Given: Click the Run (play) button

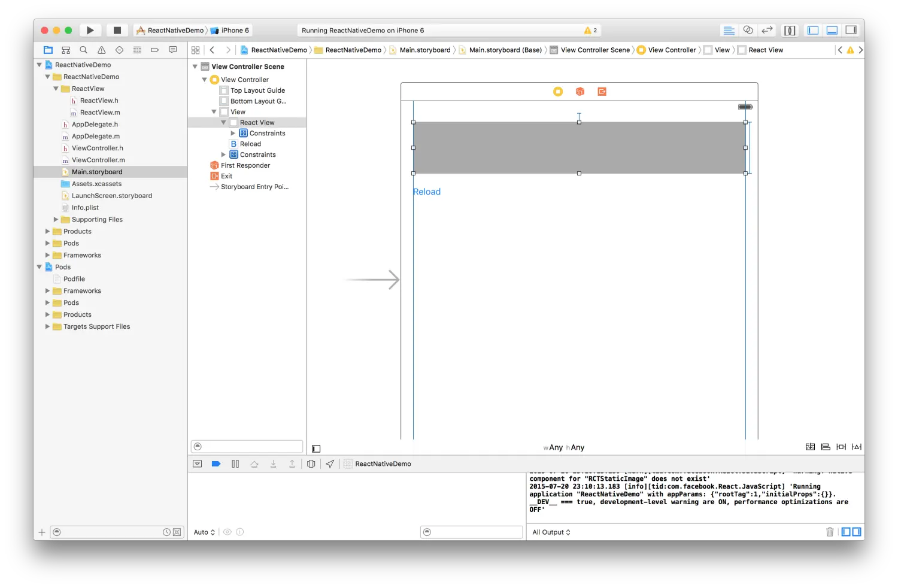Looking at the screenshot, I should pyautogui.click(x=90, y=30).
